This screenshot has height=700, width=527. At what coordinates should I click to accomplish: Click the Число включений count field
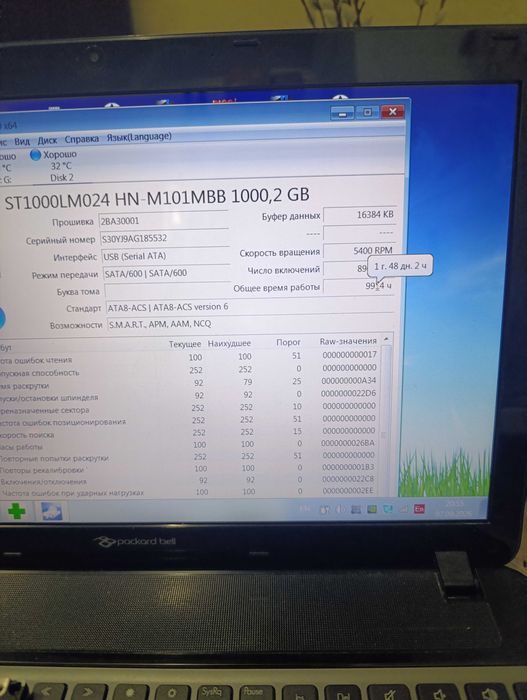[x=346, y=268]
